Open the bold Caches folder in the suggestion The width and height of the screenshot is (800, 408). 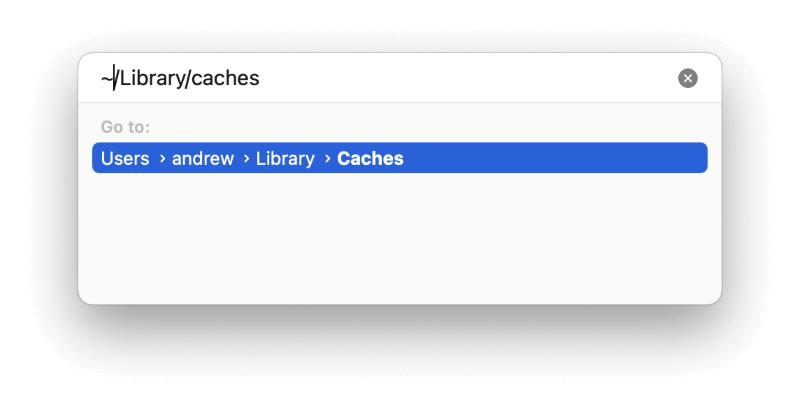click(370, 159)
